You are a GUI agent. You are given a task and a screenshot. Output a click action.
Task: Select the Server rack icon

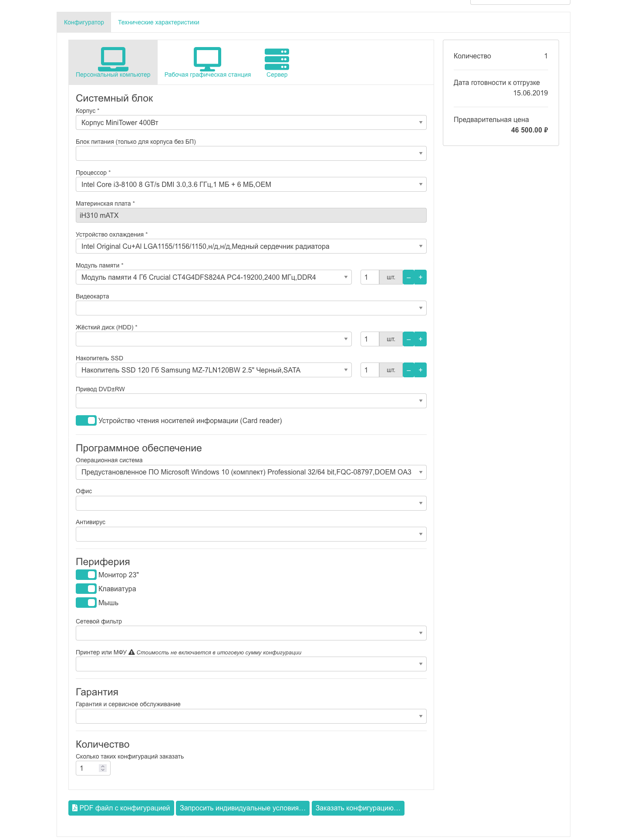pyautogui.click(x=277, y=59)
